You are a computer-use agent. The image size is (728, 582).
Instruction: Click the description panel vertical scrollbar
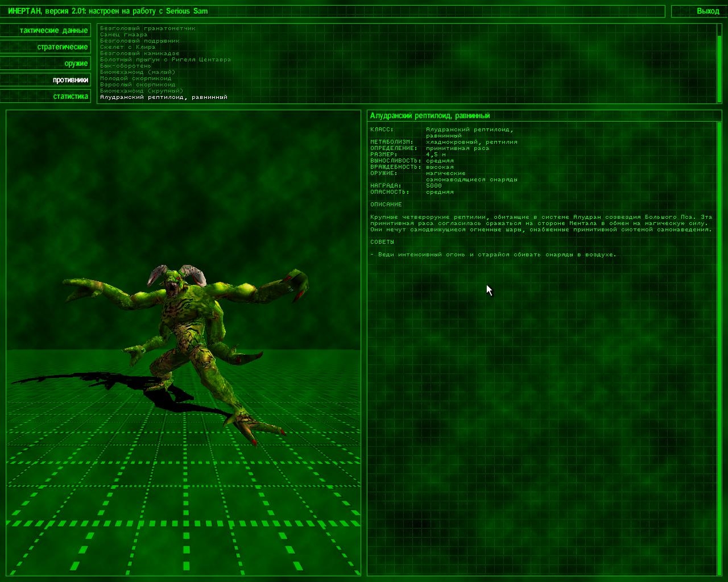point(719,348)
